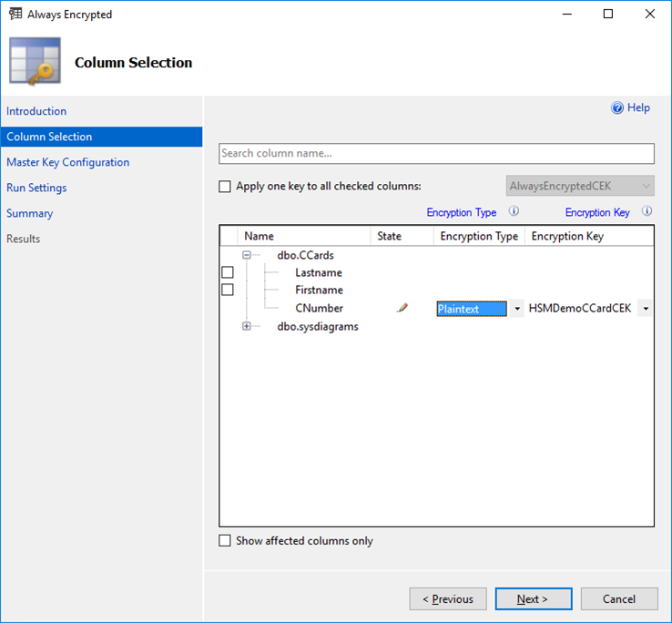Open the HSMDemoCCardCEK encryption key dropdown
The height and width of the screenshot is (623, 672).
646,309
